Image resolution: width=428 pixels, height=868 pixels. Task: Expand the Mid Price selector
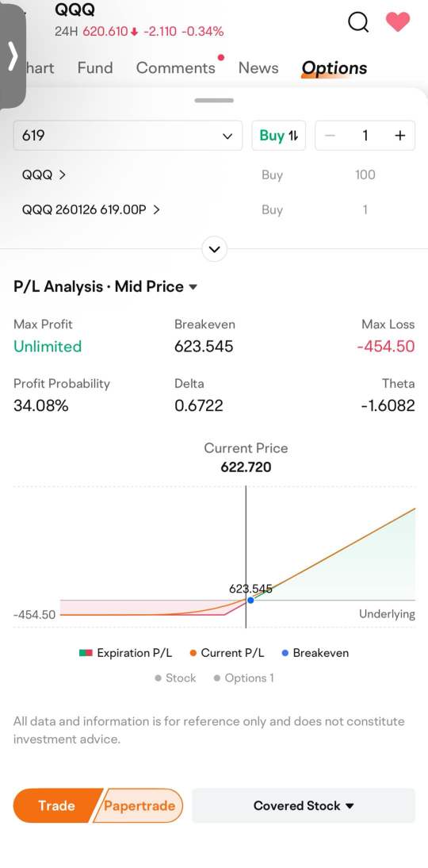click(156, 286)
